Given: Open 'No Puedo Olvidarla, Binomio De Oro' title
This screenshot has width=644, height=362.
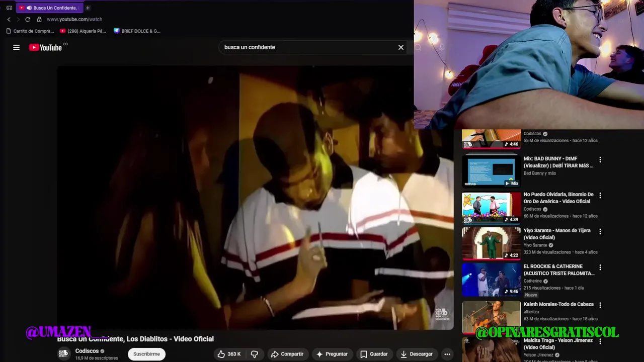Looking at the screenshot, I should tap(558, 198).
